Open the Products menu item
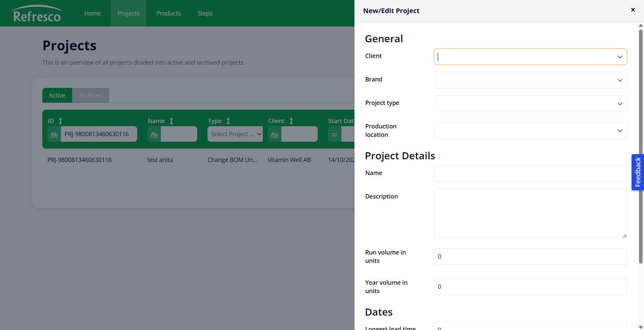This screenshot has width=644, height=330. click(168, 13)
